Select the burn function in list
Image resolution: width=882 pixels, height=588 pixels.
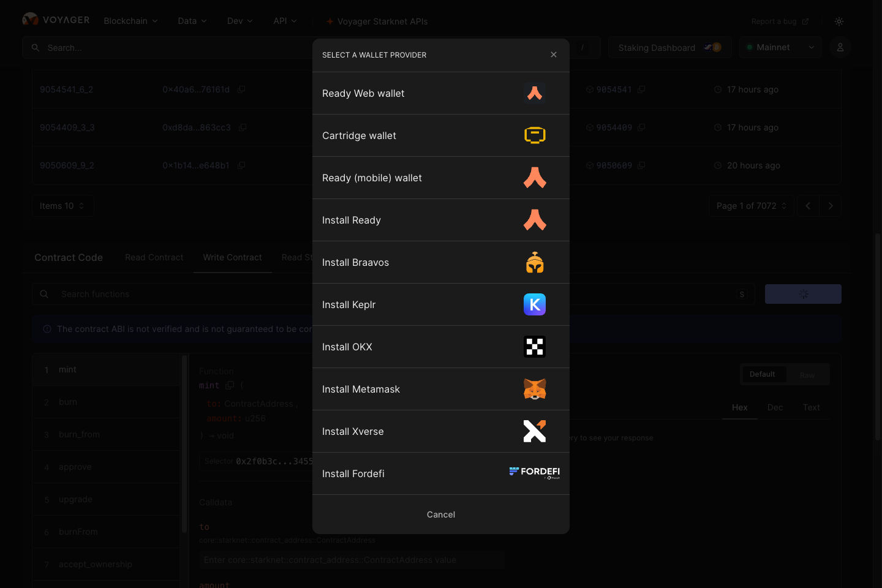pyautogui.click(x=107, y=402)
